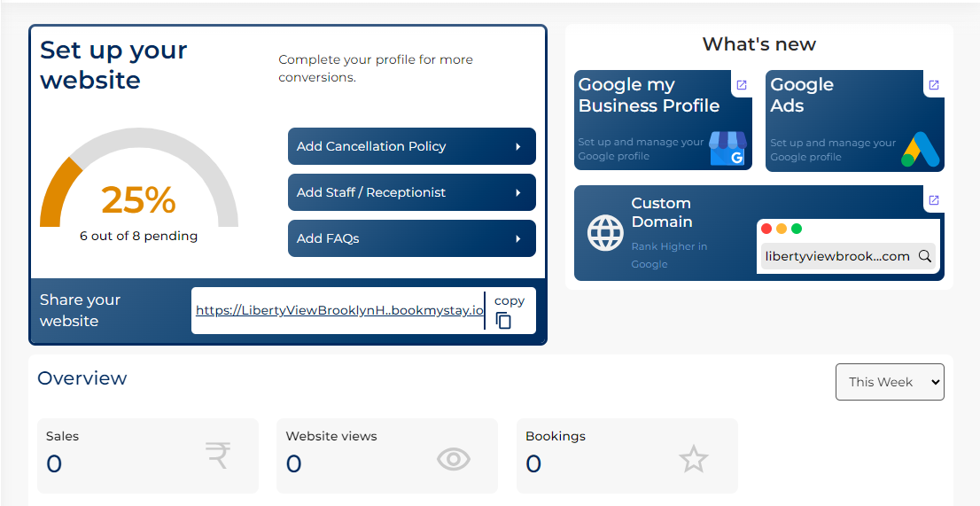Click the eye icon in Website views
Screen dimensions: 980x506
pyautogui.click(x=454, y=458)
